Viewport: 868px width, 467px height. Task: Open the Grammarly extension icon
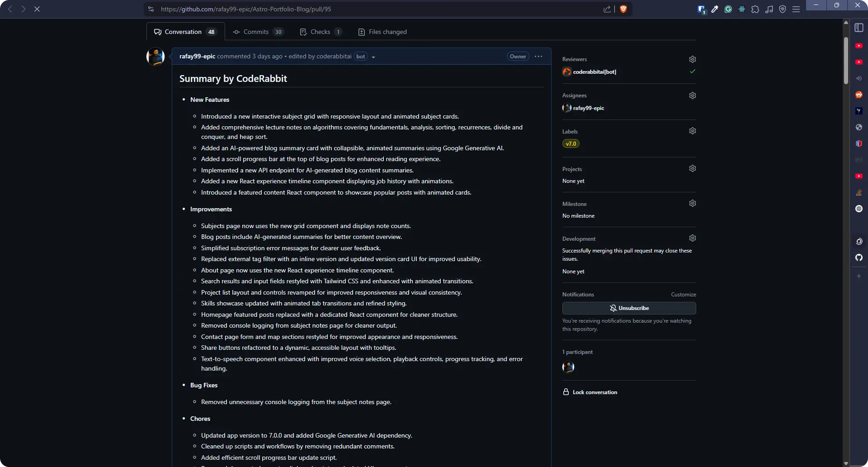point(728,9)
